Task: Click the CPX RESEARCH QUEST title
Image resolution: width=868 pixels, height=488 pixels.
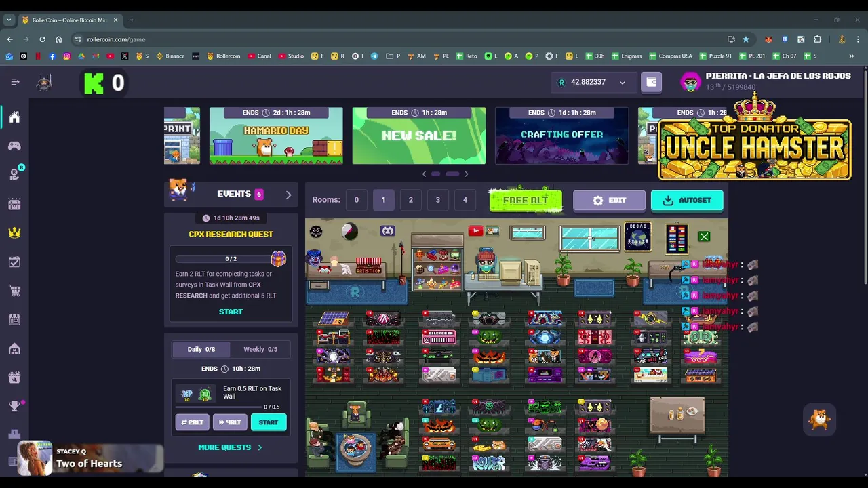Action: coord(231,234)
